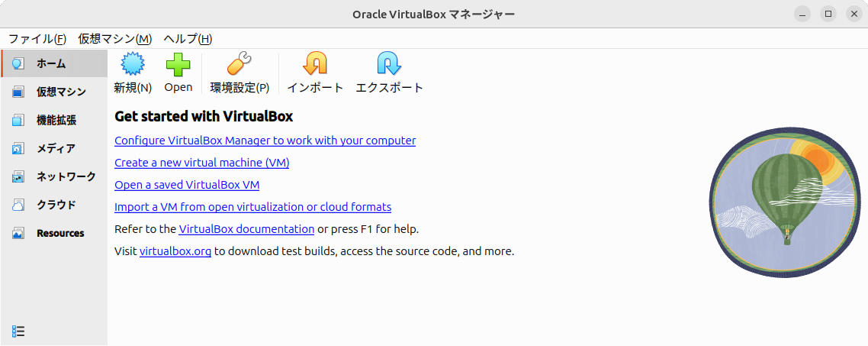Open the ヘルプ(H) menu
Screen dimensions: 868x346
tap(188, 39)
